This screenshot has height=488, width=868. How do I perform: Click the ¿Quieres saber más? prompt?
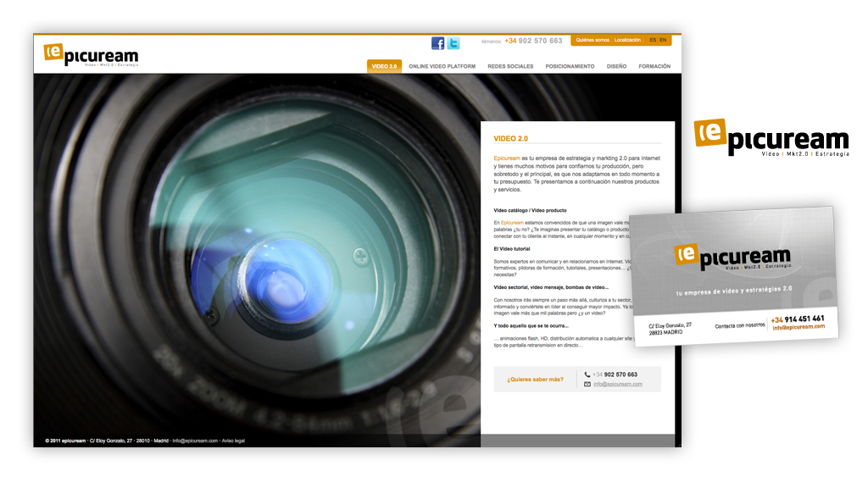[535, 380]
